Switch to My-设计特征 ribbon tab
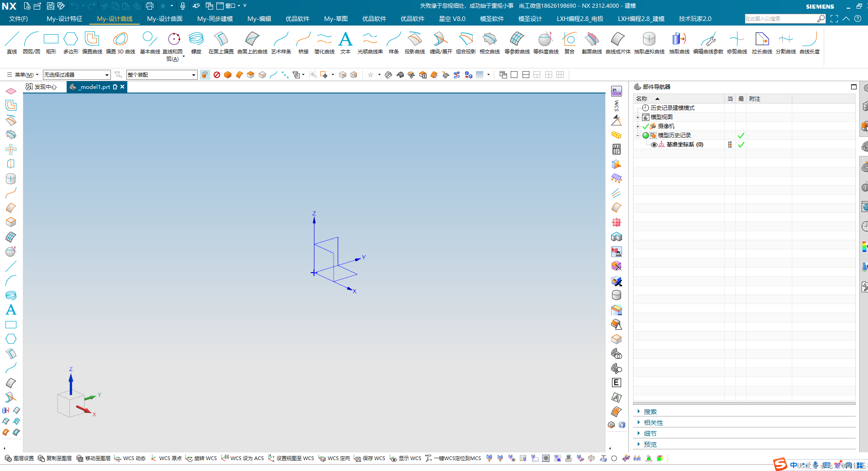The width and height of the screenshot is (868, 471). point(64,19)
